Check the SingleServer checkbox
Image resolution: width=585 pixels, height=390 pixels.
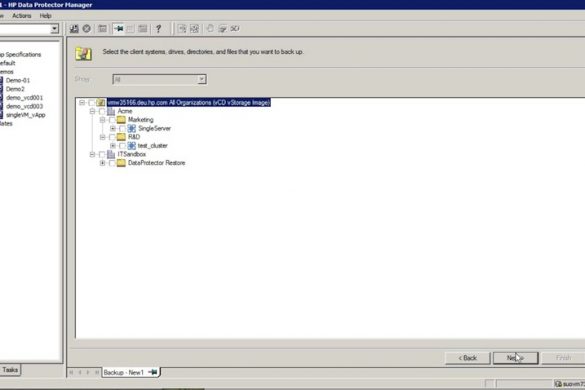(122, 128)
